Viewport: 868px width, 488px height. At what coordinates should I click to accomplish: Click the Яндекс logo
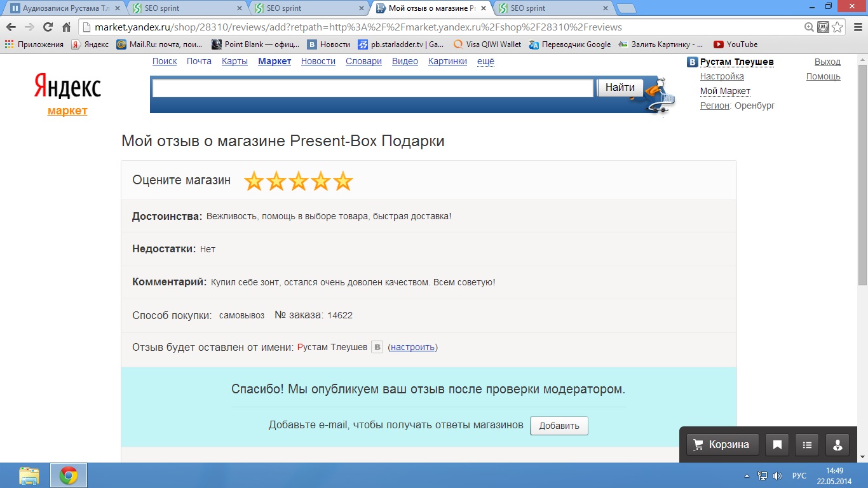pyautogui.click(x=67, y=86)
